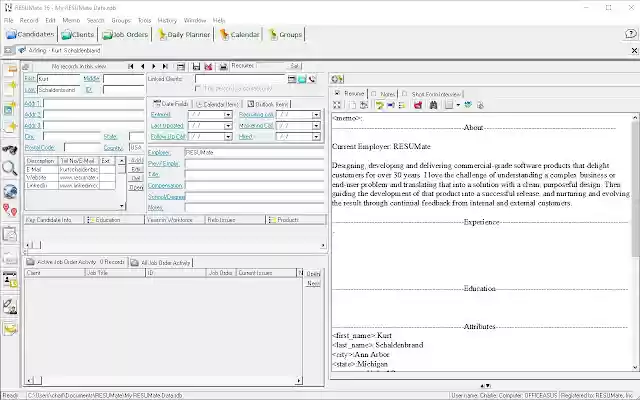
Task: Click the print record icon
Action: tap(223, 67)
